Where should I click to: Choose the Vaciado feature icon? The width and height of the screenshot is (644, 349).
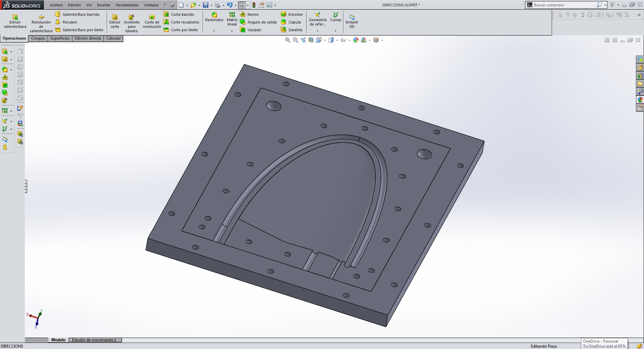[243, 30]
